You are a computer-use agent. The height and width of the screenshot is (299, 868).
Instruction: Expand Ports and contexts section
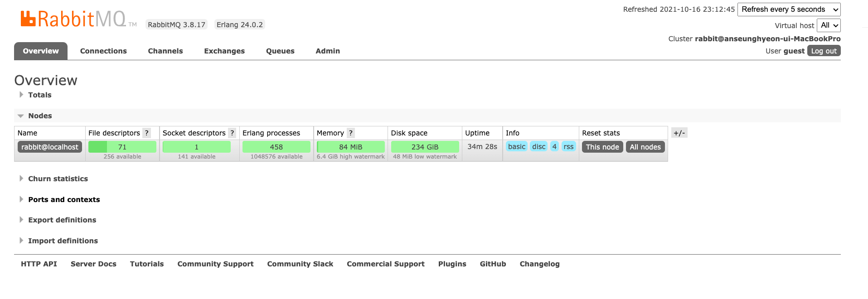coord(63,199)
